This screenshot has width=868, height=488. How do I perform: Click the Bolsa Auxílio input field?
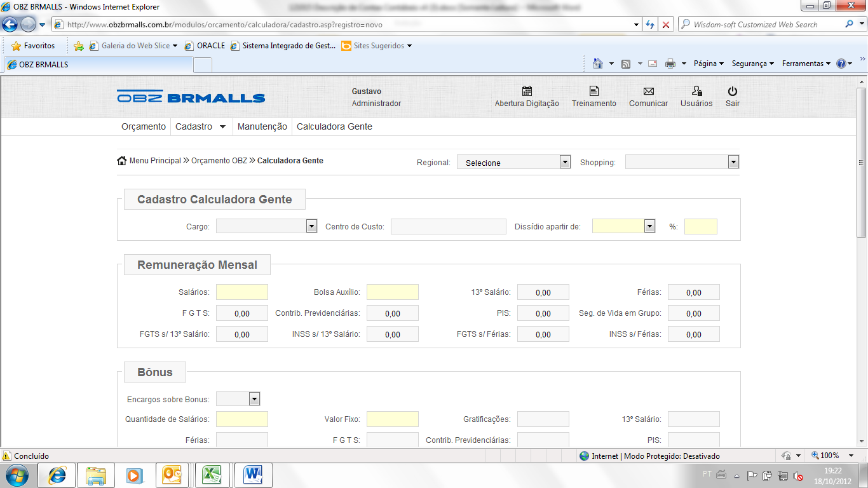[x=393, y=292]
